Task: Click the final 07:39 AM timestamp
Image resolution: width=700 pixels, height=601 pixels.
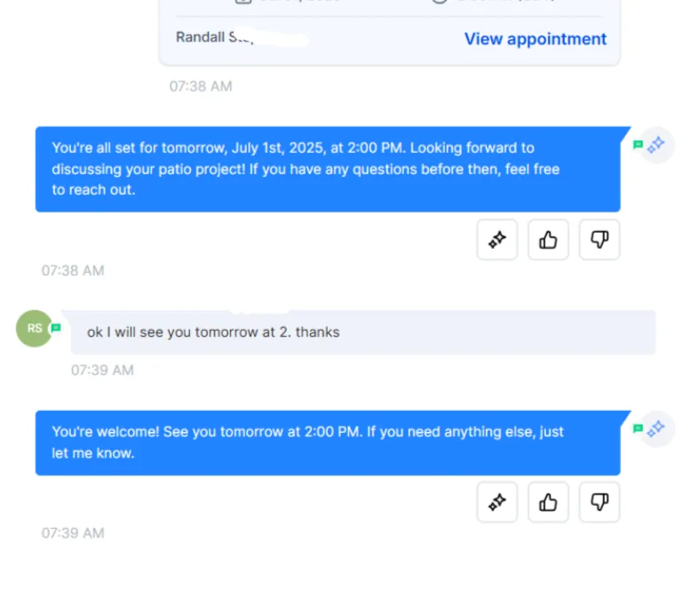Action: [x=73, y=533]
